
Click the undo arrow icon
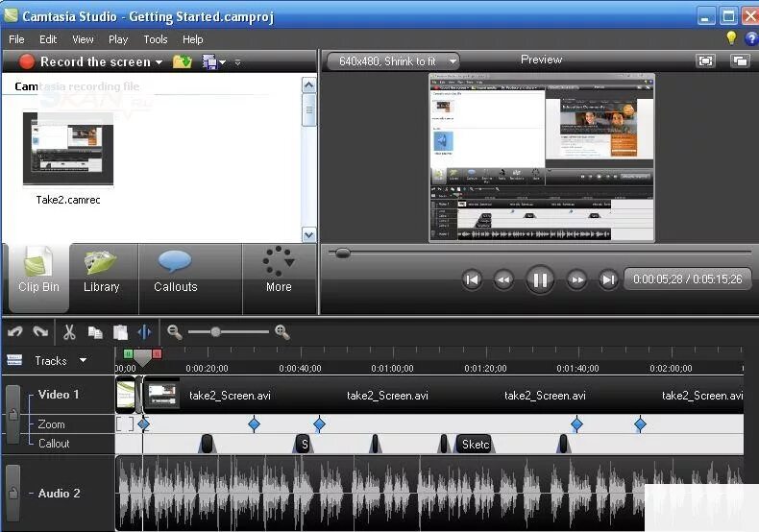click(x=15, y=331)
